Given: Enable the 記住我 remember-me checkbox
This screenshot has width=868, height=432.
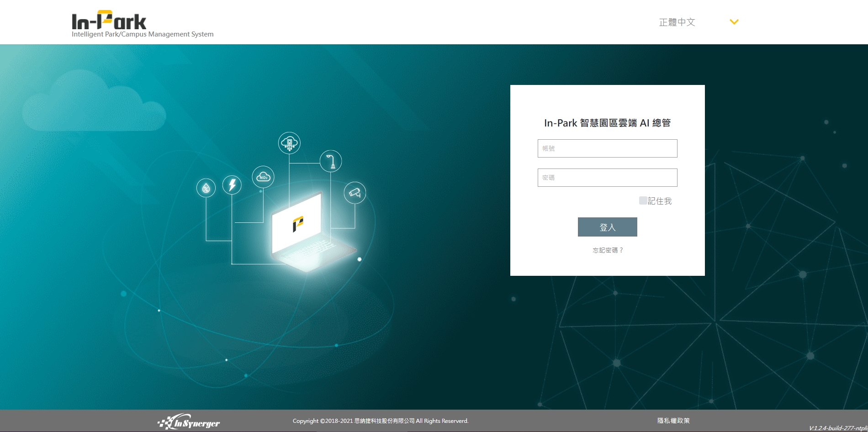Looking at the screenshot, I should pos(643,200).
